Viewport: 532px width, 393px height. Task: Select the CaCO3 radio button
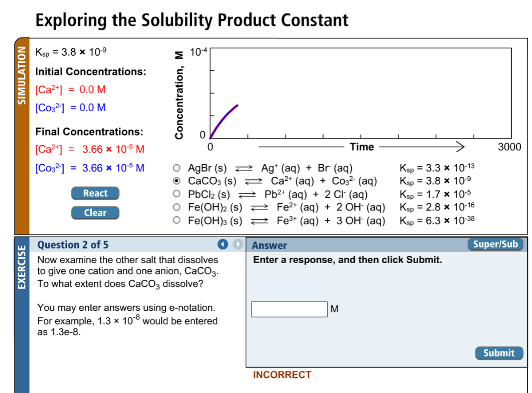pos(177,180)
